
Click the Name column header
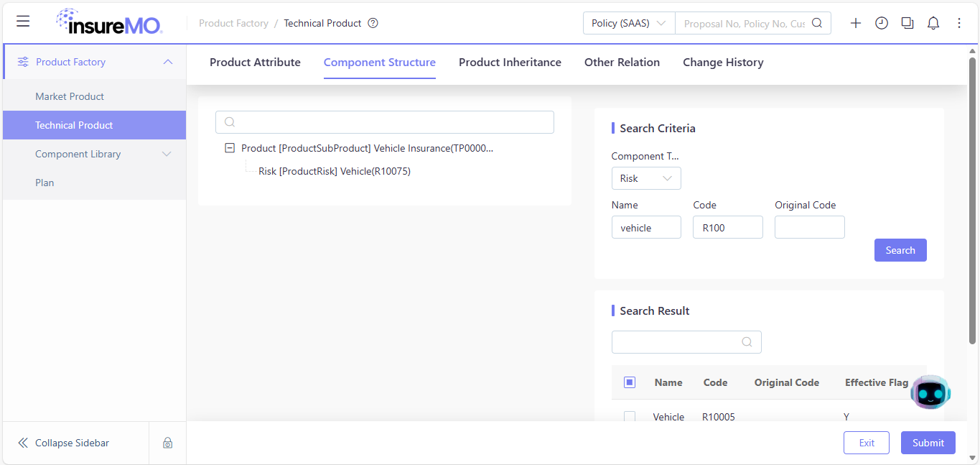(x=668, y=382)
